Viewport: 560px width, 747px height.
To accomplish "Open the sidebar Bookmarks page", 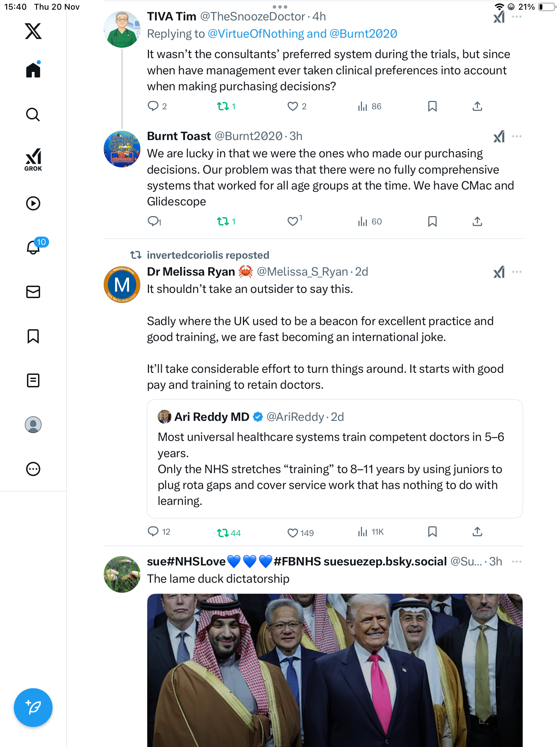I will pyautogui.click(x=33, y=336).
